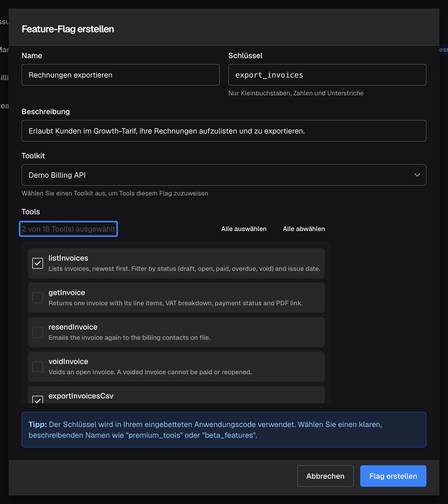
Task: Click the resendInvoice tool name
Action: (73, 327)
